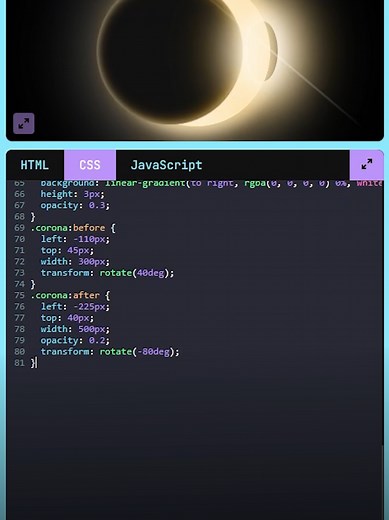Click line number 81 in gutter
389x520 pixels.
pyautogui.click(x=19, y=363)
